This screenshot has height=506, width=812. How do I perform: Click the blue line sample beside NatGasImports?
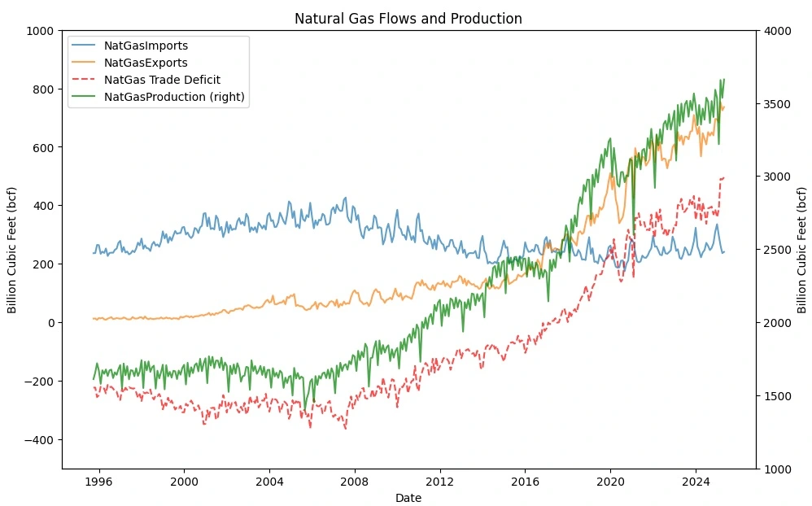click(84, 46)
